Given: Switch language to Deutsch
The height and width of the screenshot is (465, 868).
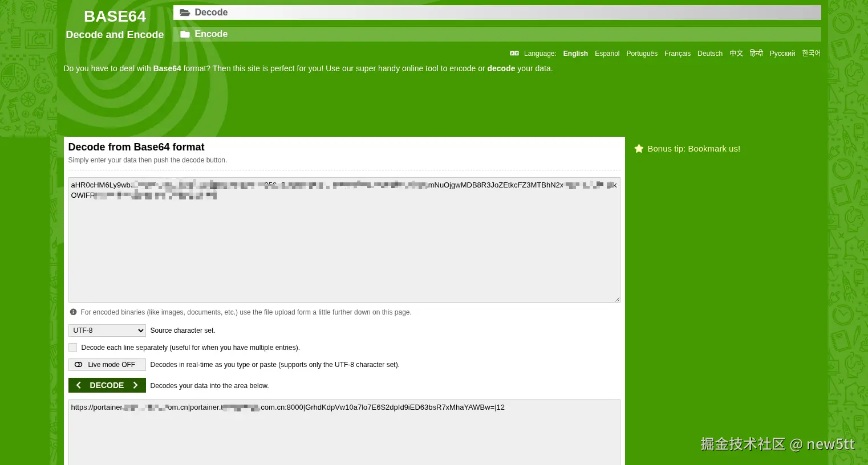Looking at the screenshot, I should [x=710, y=54].
